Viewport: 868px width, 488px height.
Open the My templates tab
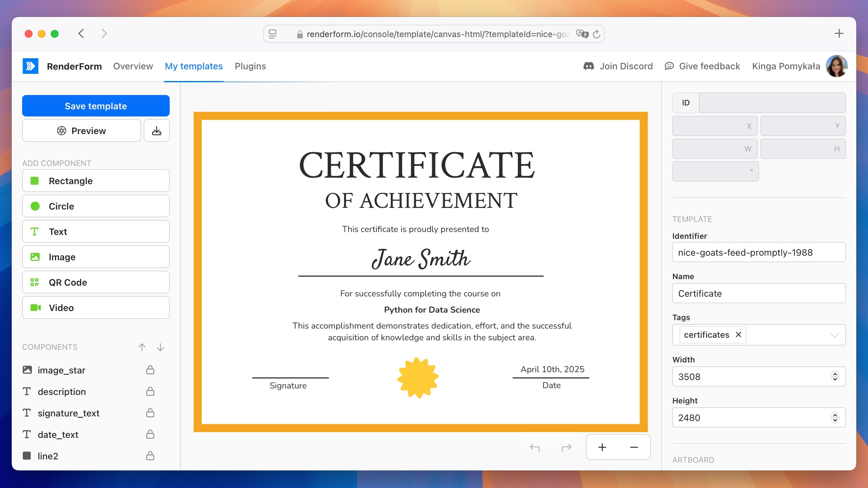(194, 66)
